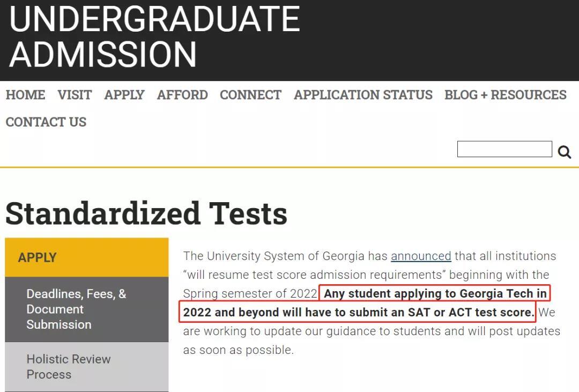This screenshot has width=579, height=392.
Task: Click the search magnifier icon
Action: point(564,152)
